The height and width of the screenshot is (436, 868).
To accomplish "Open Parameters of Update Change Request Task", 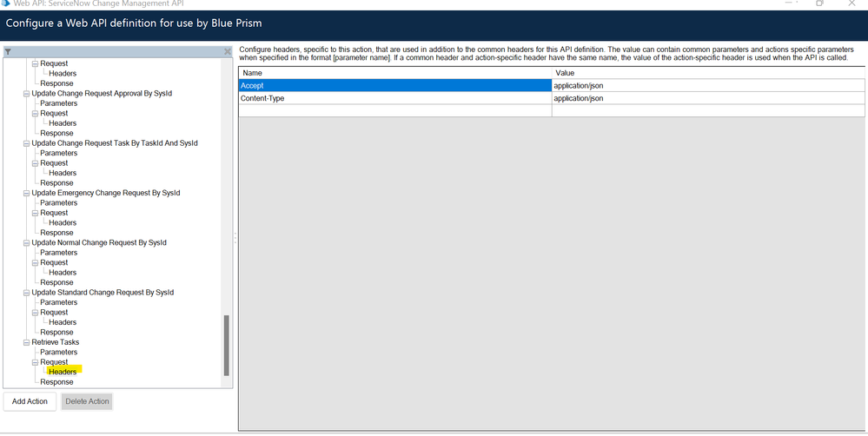I will coord(59,153).
